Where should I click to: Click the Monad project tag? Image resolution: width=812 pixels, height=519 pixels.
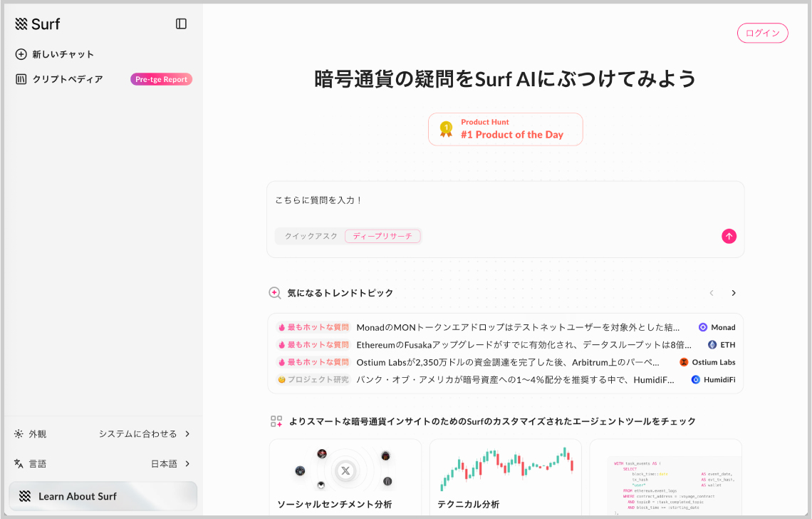click(717, 327)
